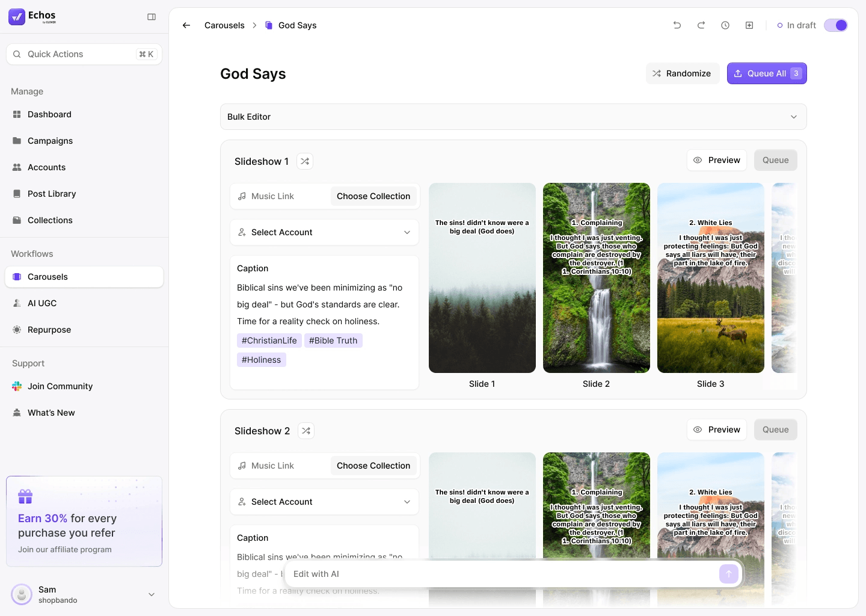The width and height of the screenshot is (866, 616).
Task: Collapse the sidebar panel icon
Action: tap(152, 17)
